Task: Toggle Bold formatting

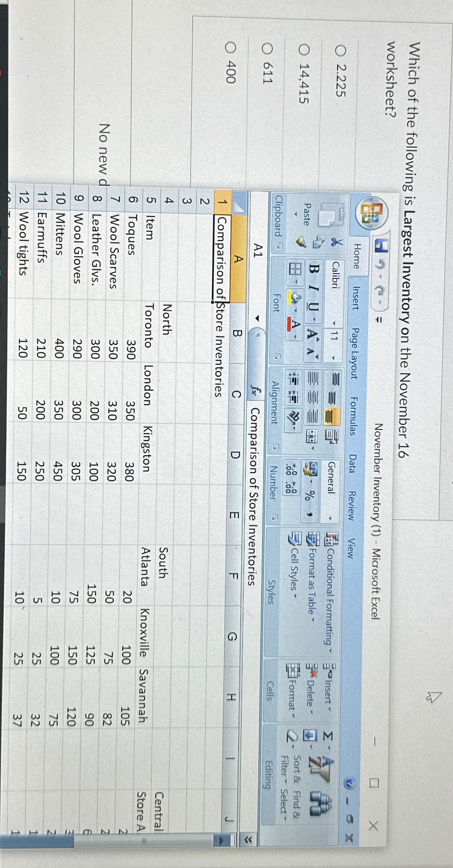Action: [315, 268]
